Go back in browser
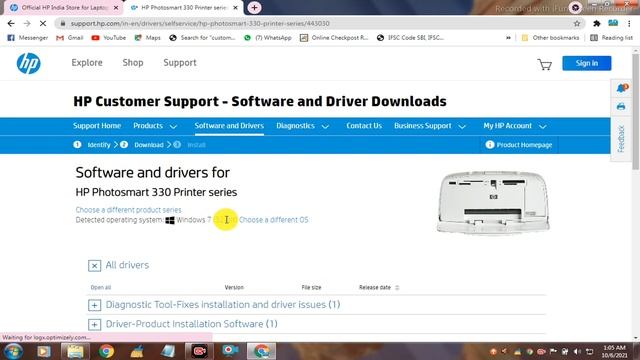The width and height of the screenshot is (640, 360). pyautogui.click(x=11, y=24)
